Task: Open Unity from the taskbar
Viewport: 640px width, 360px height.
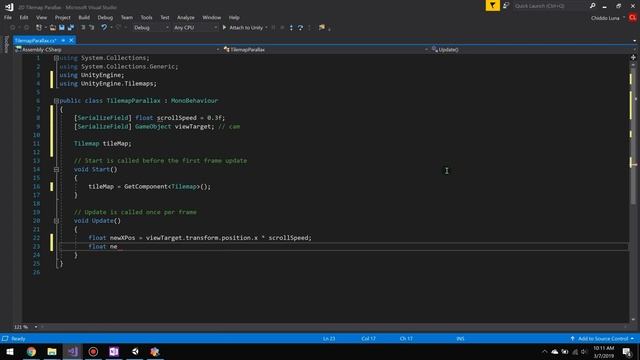Action: click(x=135, y=351)
